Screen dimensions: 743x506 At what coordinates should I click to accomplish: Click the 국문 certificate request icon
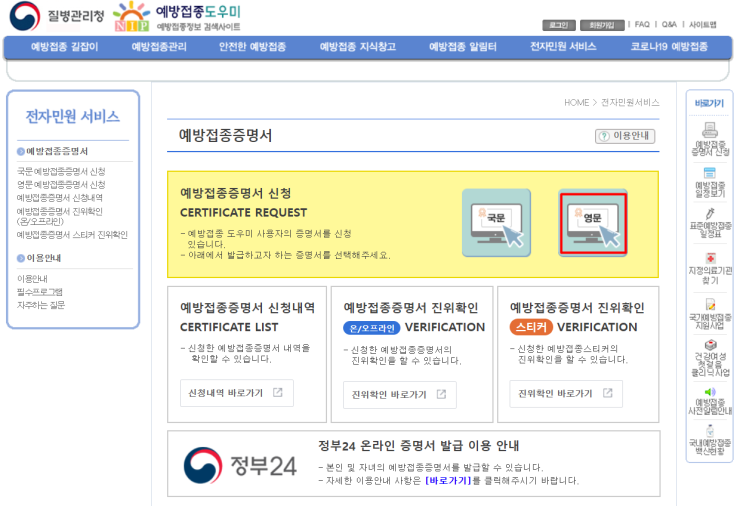[497, 223]
